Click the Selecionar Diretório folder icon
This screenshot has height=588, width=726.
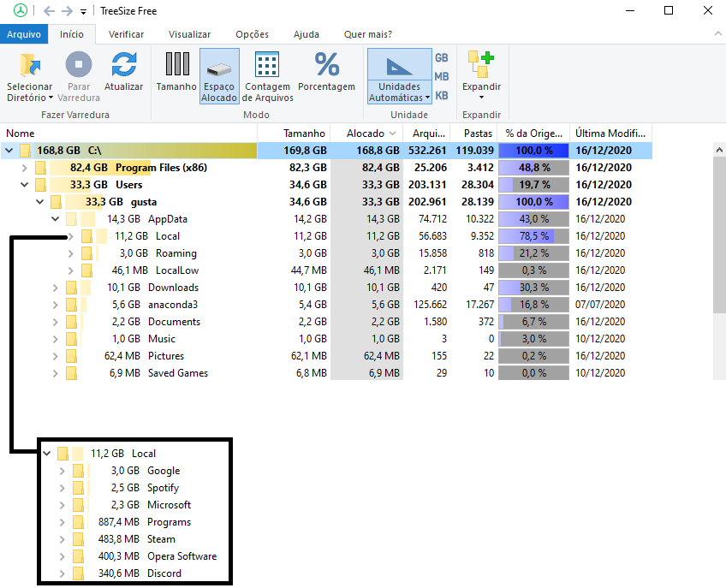pyautogui.click(x=30, y=66)
